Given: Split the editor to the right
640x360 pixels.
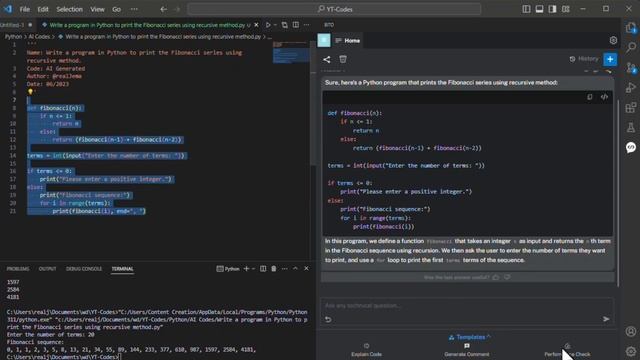Looking at the screenshot, I should pos(296,25).
